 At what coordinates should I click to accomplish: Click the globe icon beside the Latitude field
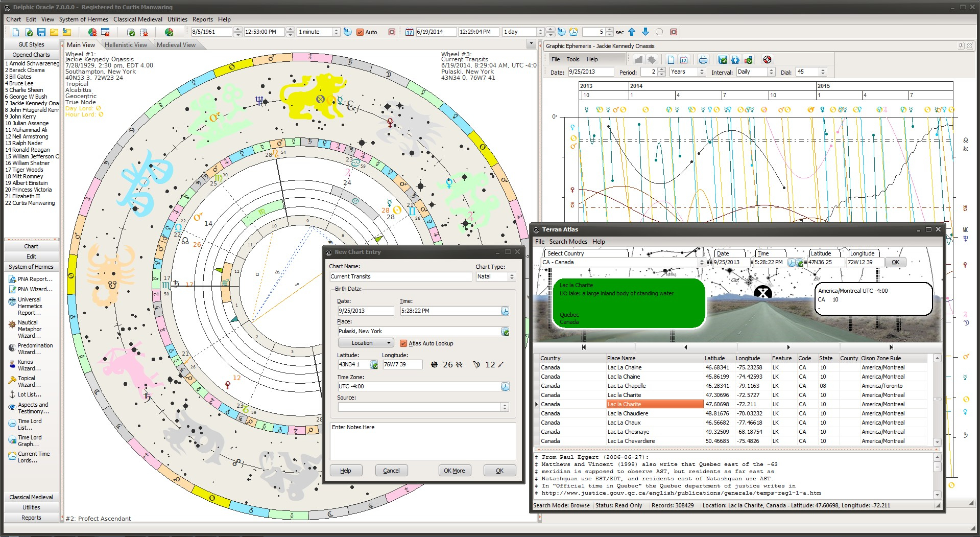[x=374, y=365]
